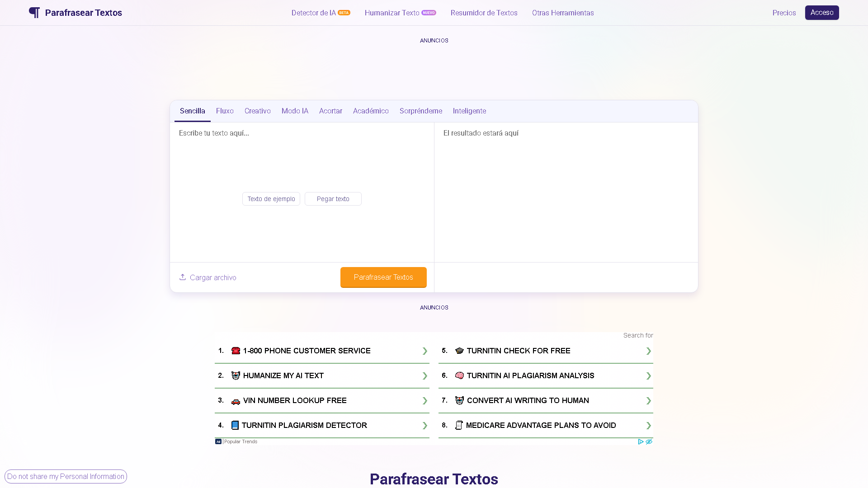
Task: Click the Parafrasear Textos pilcrow logo icon
Action: pos(34,12)
